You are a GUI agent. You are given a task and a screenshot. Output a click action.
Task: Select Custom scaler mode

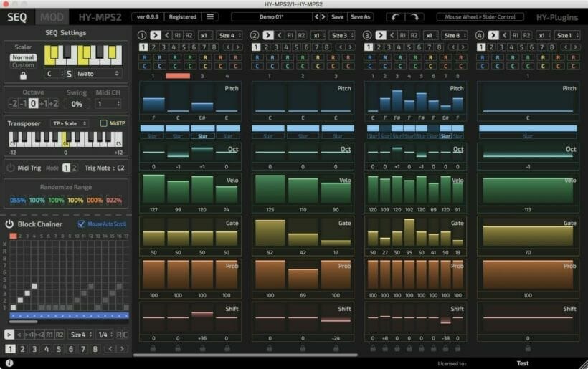point(23,65)
